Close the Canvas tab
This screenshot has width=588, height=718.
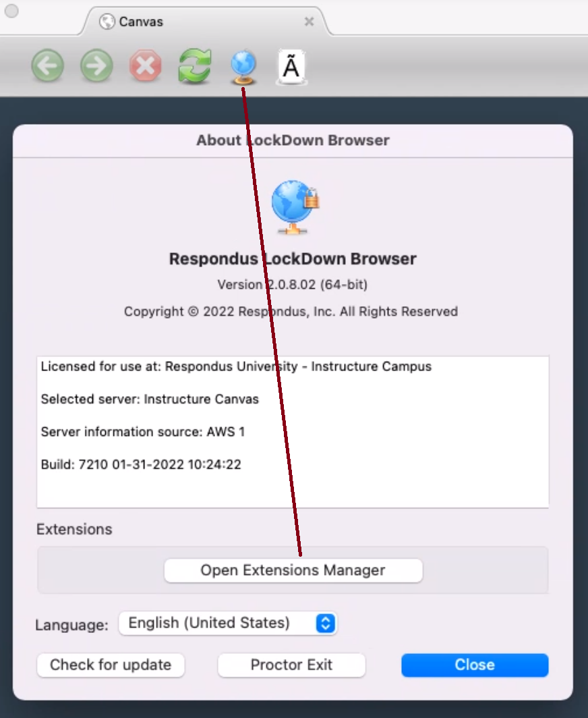pyautogui.click(x=310, y=22)
